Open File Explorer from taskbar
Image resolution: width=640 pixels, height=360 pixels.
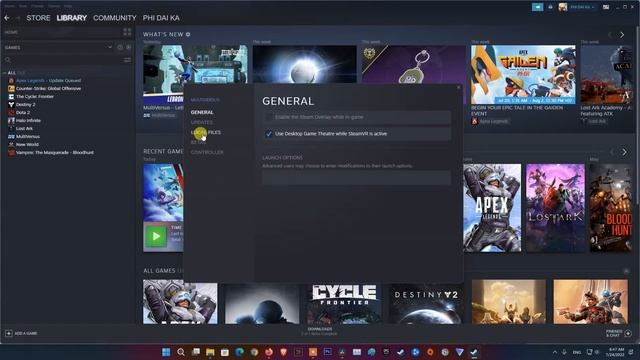pyautogui.click(x=210, y=352)
